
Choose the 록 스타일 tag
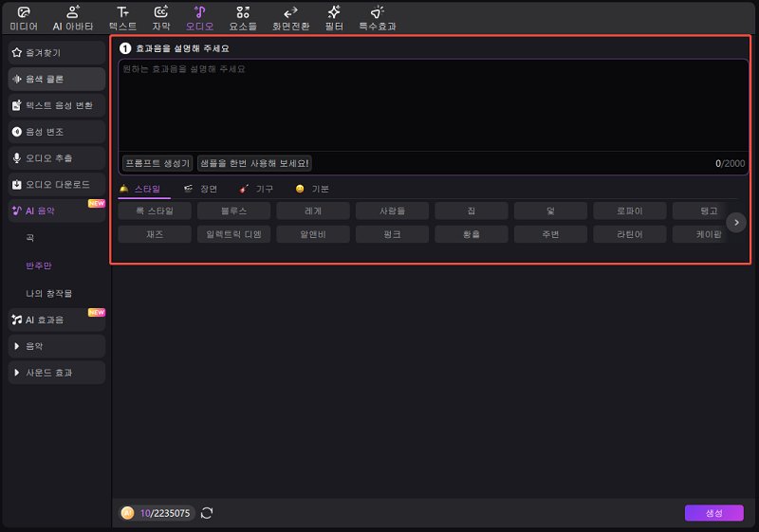(x=155, y=211)
